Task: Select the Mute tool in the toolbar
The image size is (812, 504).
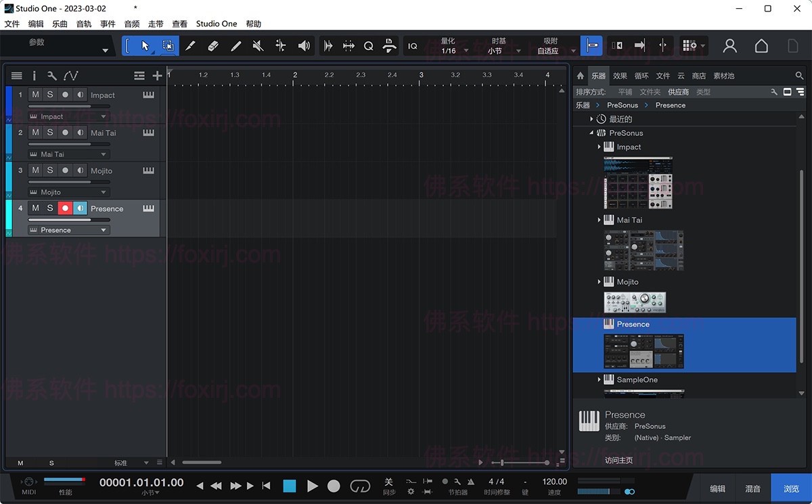Action: (258, 45)
